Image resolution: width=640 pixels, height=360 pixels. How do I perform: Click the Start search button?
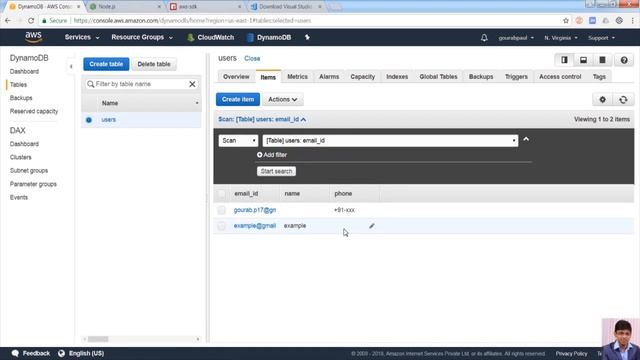(276, 171)
